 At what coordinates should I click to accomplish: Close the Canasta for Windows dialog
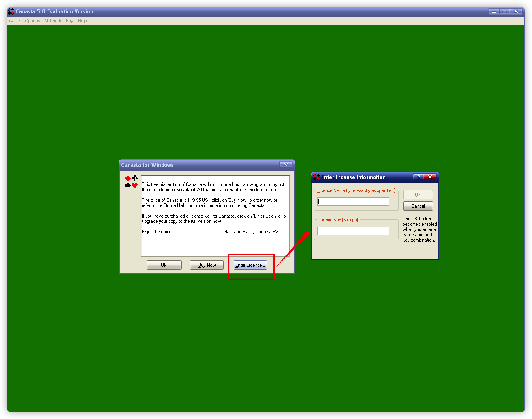click(x=286, y=165)
